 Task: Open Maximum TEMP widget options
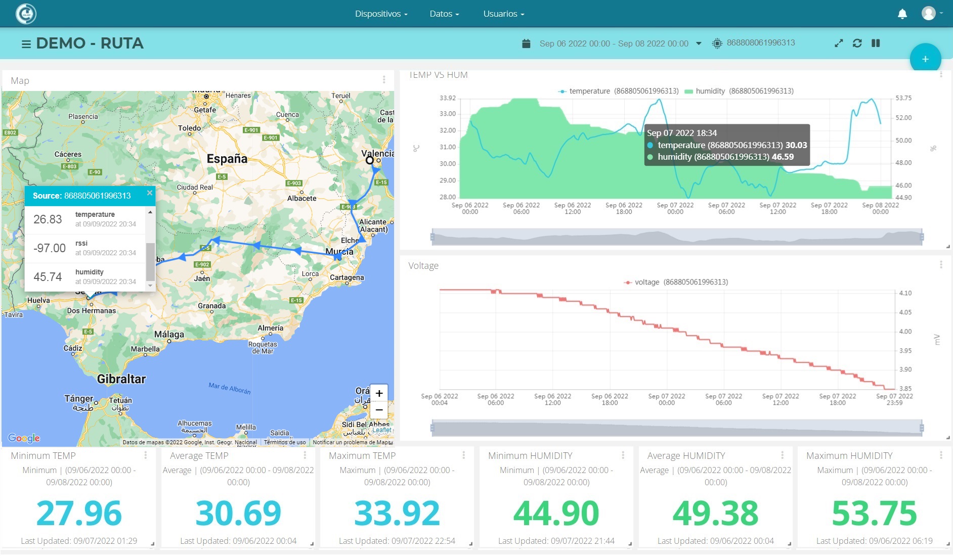(x=464, y=455)
